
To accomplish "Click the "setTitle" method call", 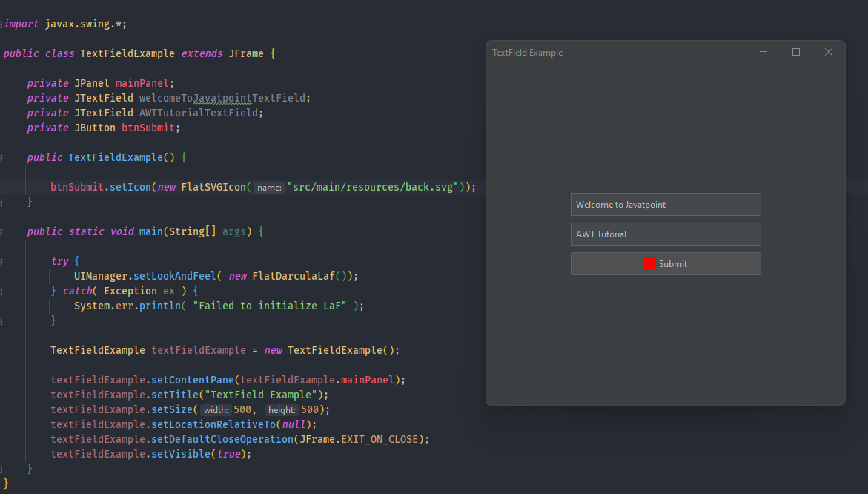I will tap(175, 395).
